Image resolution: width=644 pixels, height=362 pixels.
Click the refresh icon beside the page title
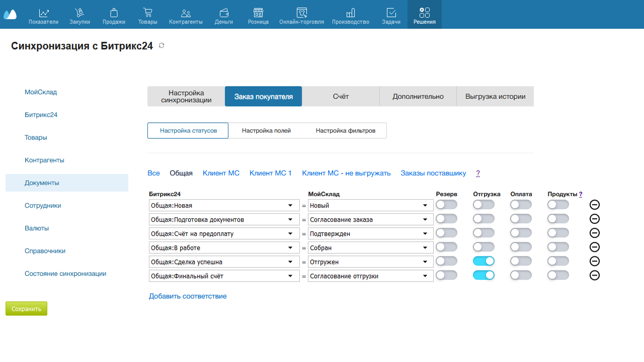click(162, 46)
